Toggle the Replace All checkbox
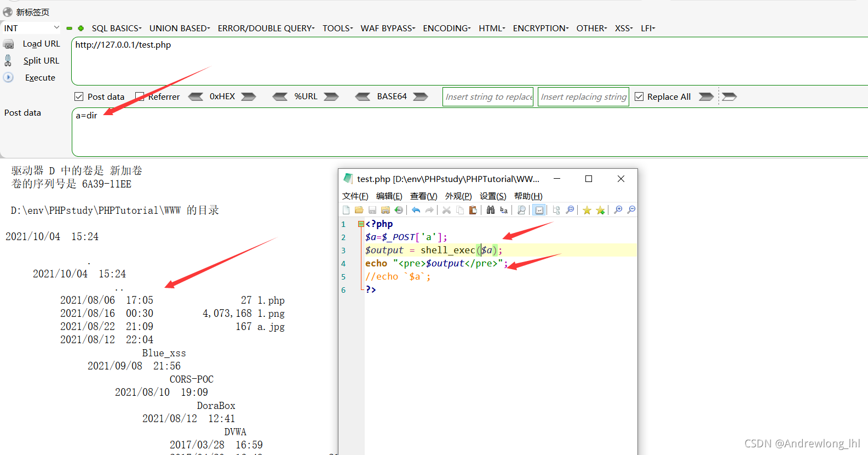This screenshot has width=868, height=455. tap(639, 96)
